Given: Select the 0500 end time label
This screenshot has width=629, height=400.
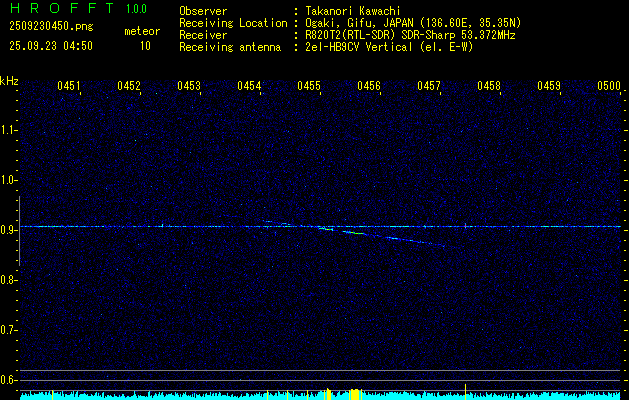Looking at the screenshot, I should coord(609,86).
